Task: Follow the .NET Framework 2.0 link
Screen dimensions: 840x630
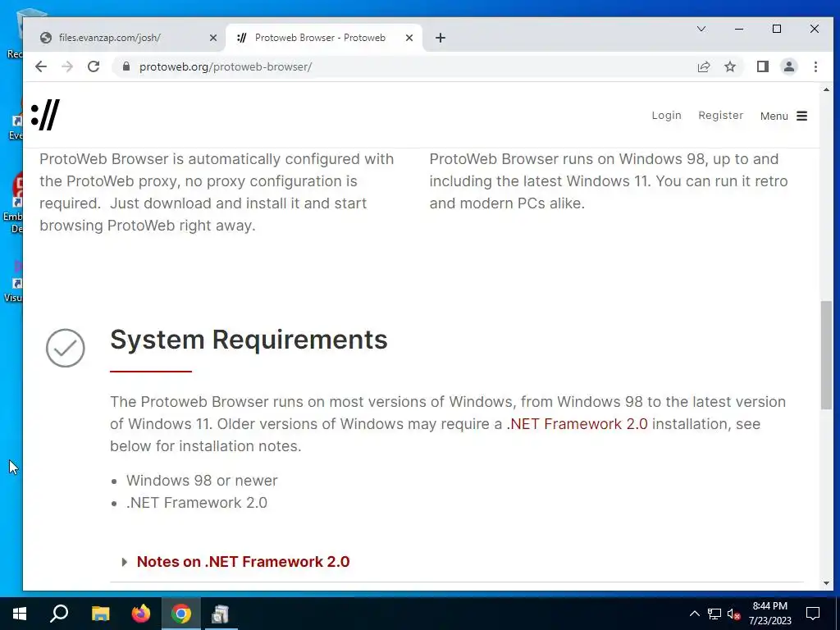Action: 577,424
